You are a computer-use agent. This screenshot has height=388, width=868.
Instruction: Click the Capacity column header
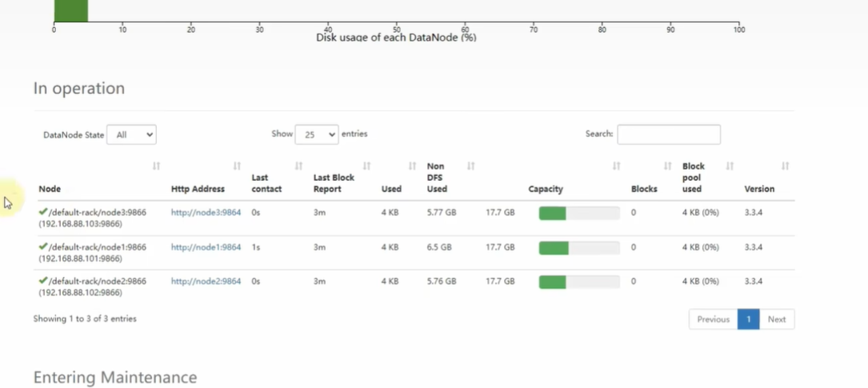pyautogui.click(x=546, y=189)
